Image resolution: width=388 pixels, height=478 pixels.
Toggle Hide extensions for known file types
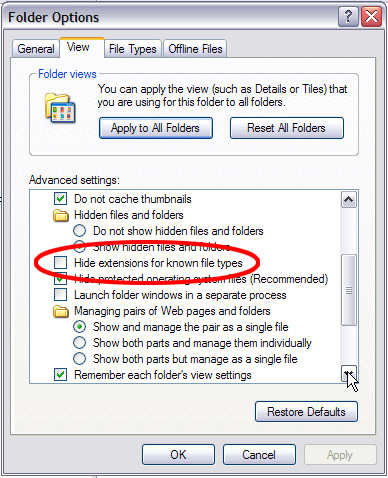[61, 263]
